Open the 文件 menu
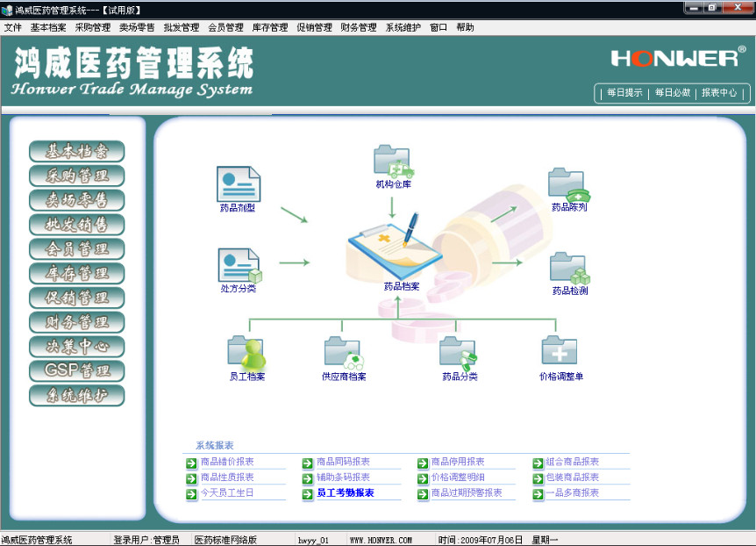 (x=12, y=27)
